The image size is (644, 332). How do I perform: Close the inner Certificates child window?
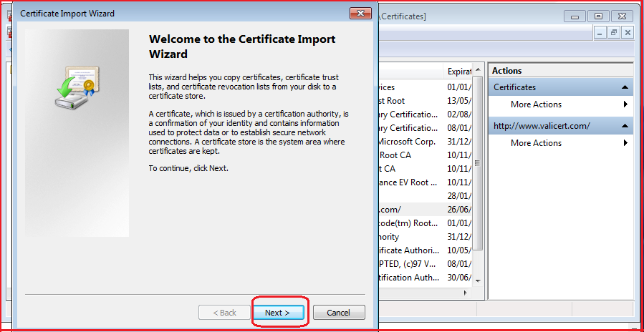[628, 33]
